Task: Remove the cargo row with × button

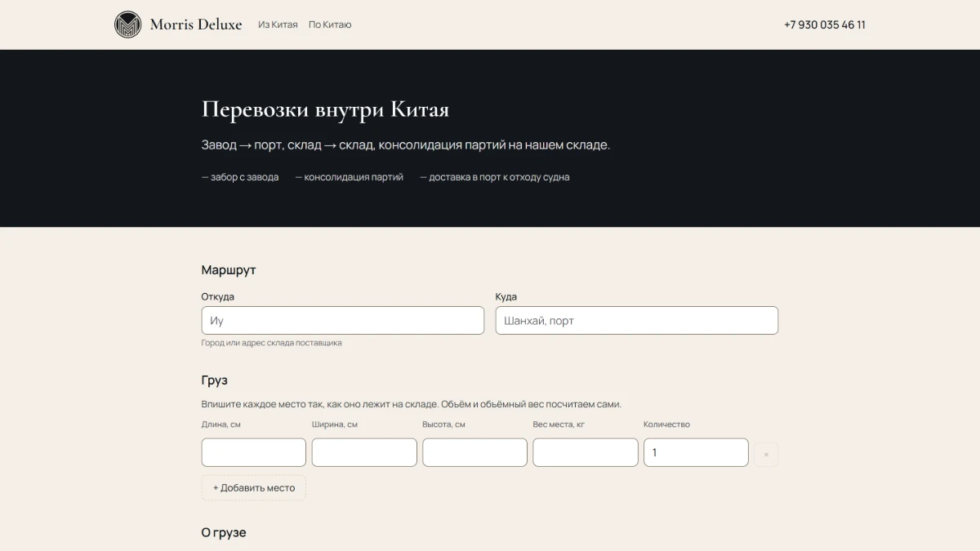Action: click(766, 454)
